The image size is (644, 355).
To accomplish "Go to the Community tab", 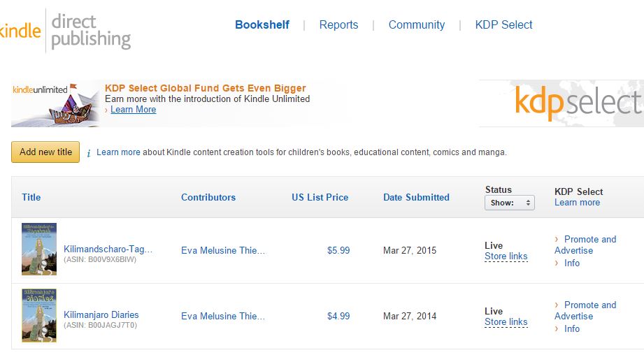I will [x=417, y=24].
